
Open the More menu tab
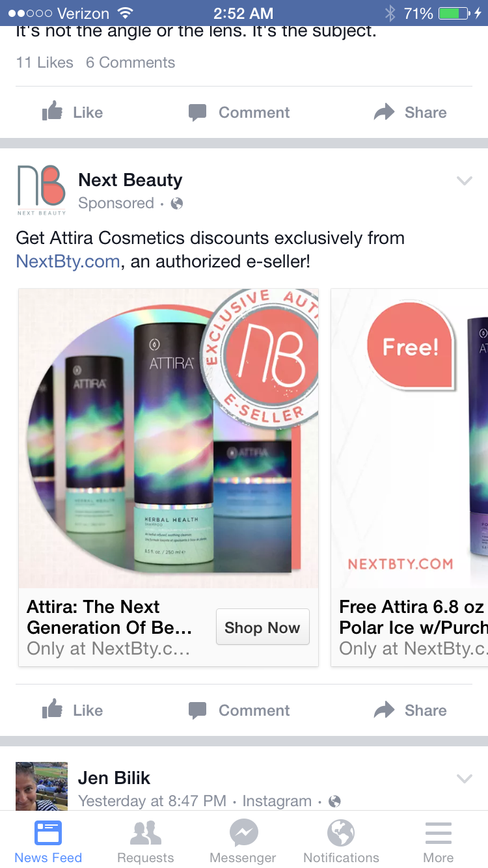coord(439,841)
